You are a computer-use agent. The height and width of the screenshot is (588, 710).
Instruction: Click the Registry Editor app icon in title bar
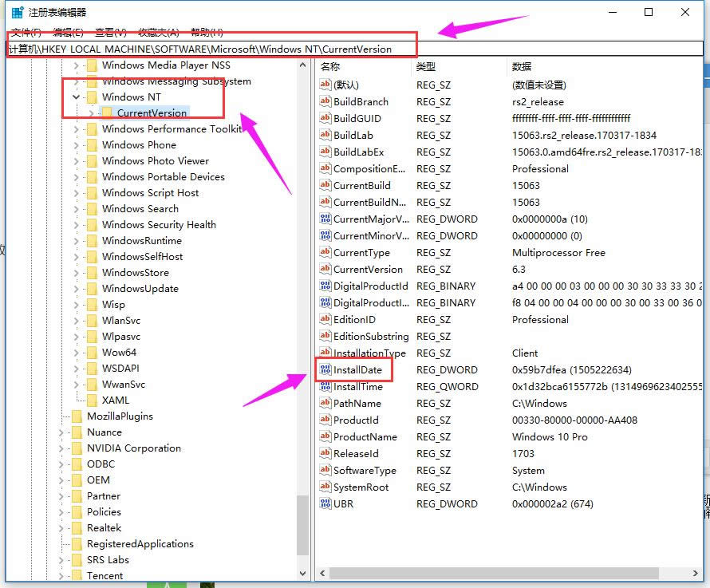pyautogui.click(x=17, y=12)
